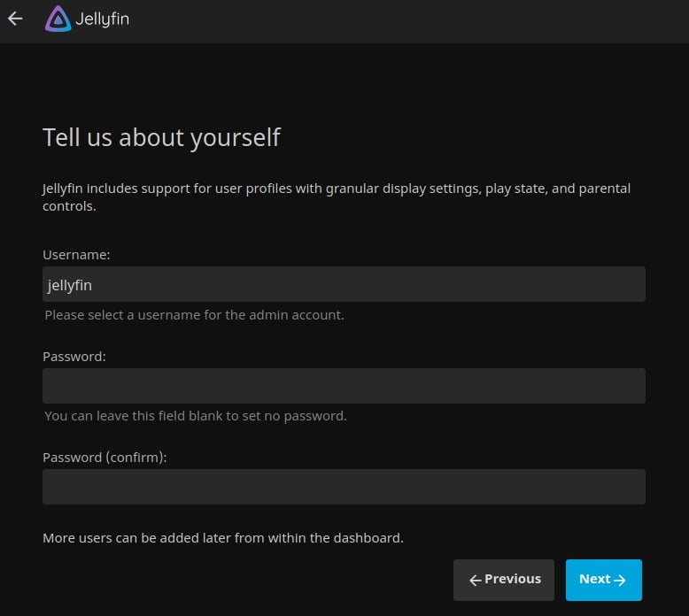Click the 'Username:' label
The image size is (689, 616).
point(76,255)
